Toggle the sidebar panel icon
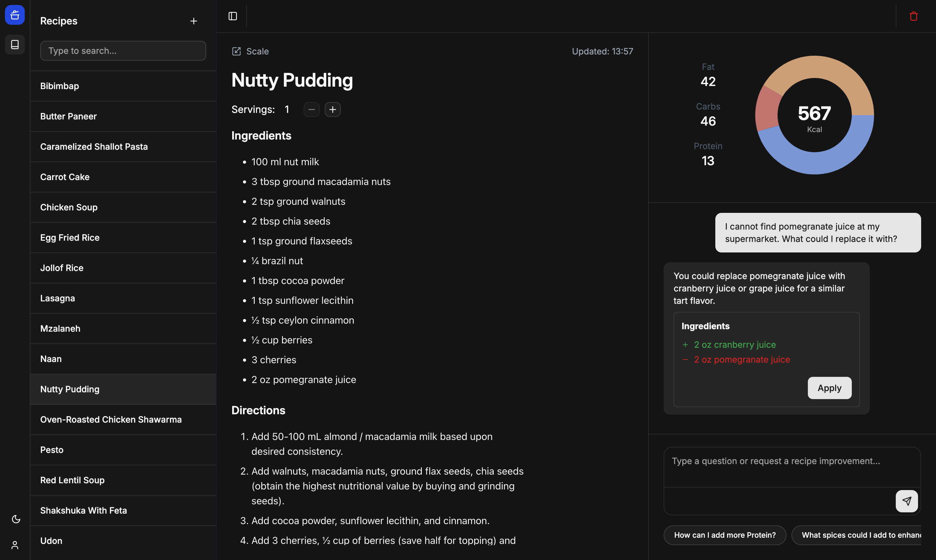 click(233, 16)
